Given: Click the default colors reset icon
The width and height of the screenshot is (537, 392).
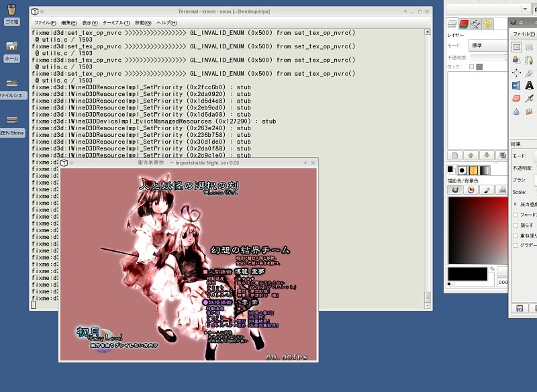Looking at the screenshot, I should point(450,284).
